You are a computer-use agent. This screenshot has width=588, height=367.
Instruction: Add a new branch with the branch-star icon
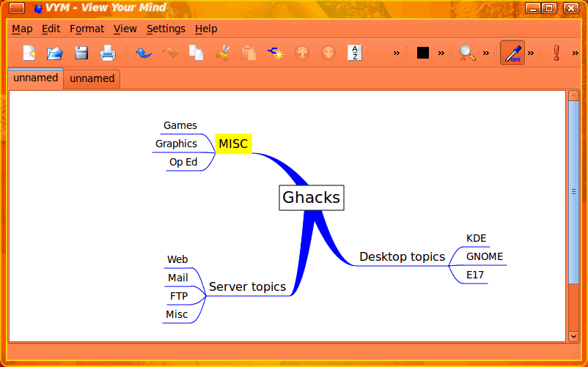click(275, 53)
